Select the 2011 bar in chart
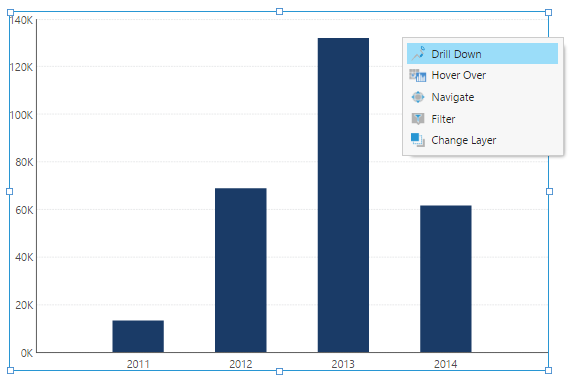The image size is (573, 381). 138,336
